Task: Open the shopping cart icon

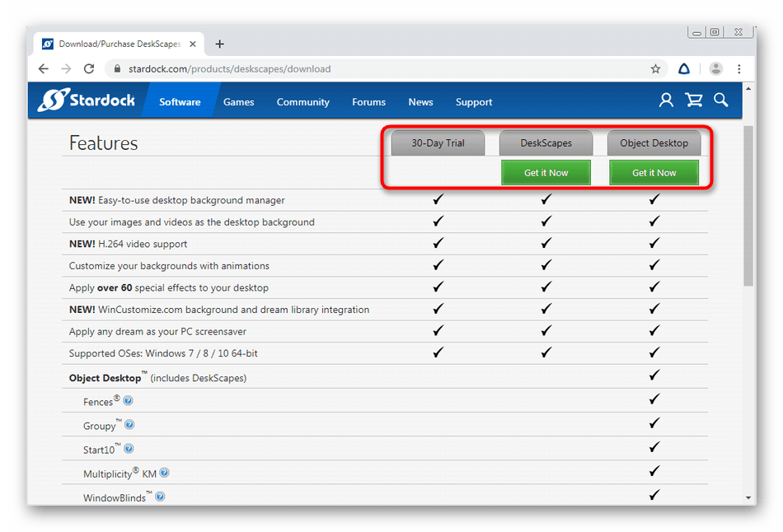Action: (x=694, y=100)
